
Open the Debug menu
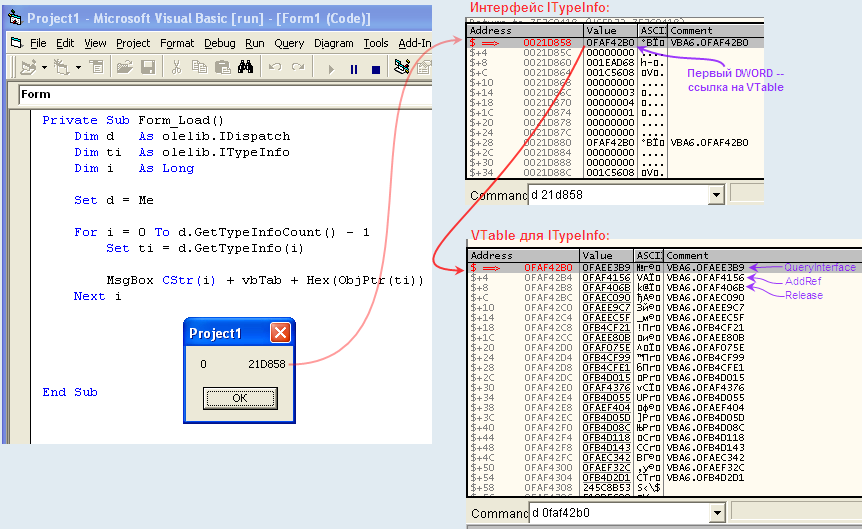click(219, 43)
